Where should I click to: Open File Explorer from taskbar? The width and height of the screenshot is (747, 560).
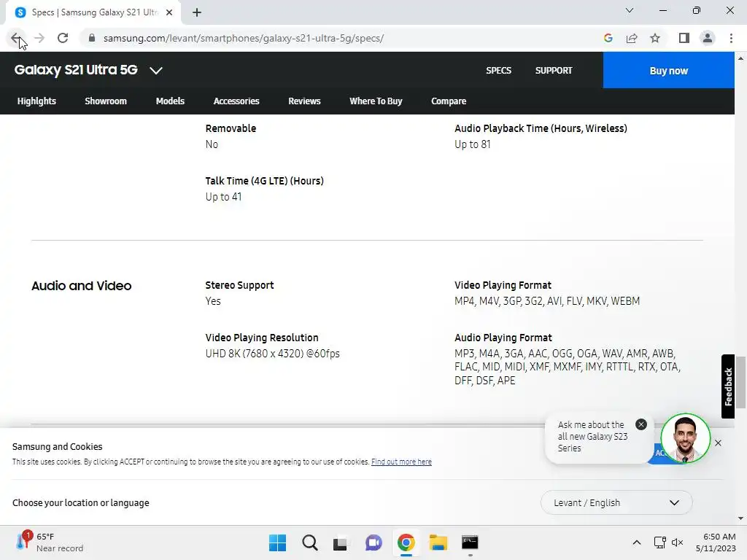pos(438,542)
